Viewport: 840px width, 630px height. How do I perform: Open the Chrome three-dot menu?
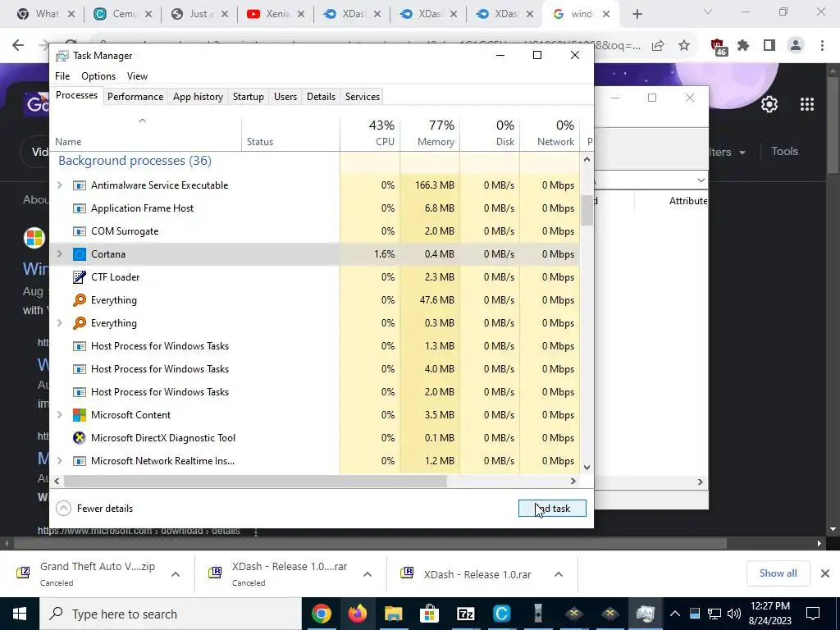point(822,46)
